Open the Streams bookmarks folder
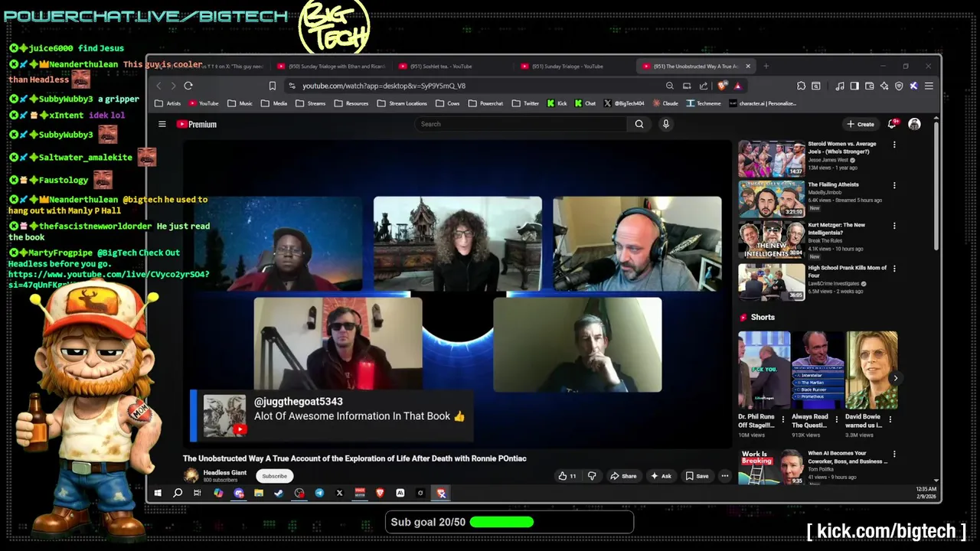Screen dimensions: 980x551 (311, 103)
